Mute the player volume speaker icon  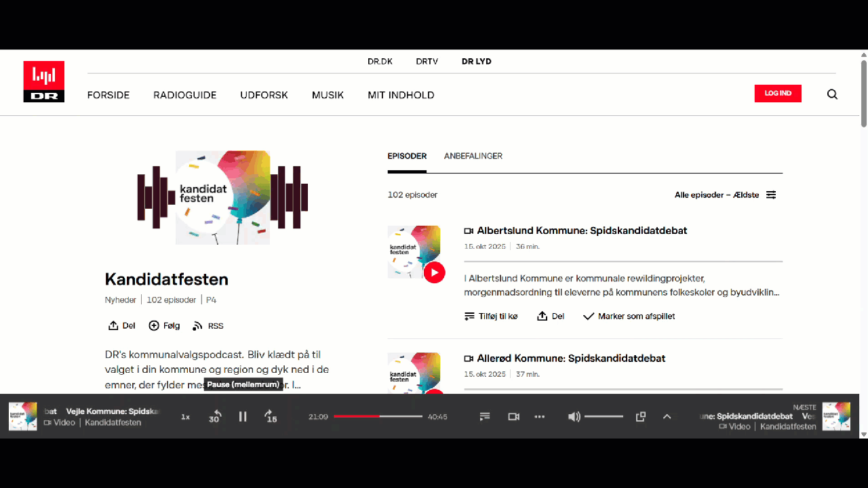[574, 417]
